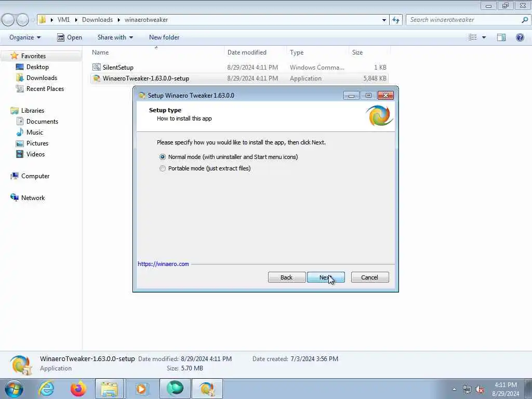
Task: Open Music library
Action: [x=35, y=132]
